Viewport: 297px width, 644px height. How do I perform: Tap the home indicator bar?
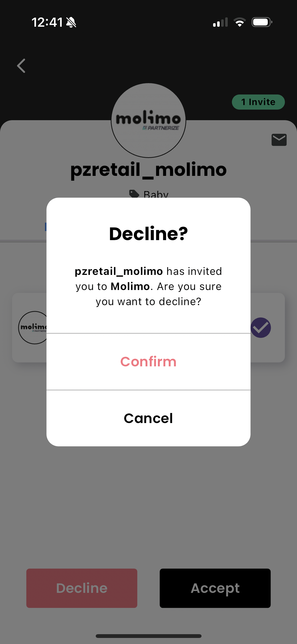click(x=148, y=636)
